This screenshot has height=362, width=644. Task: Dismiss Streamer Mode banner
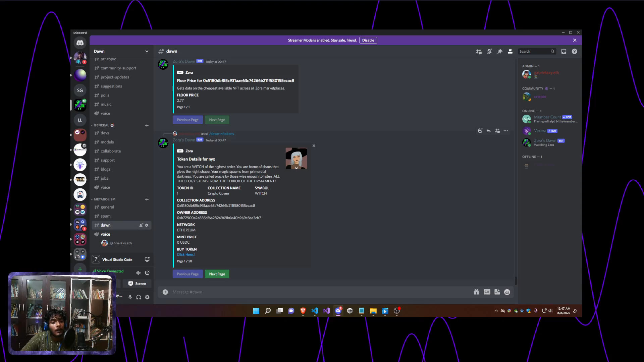(575, 40)
